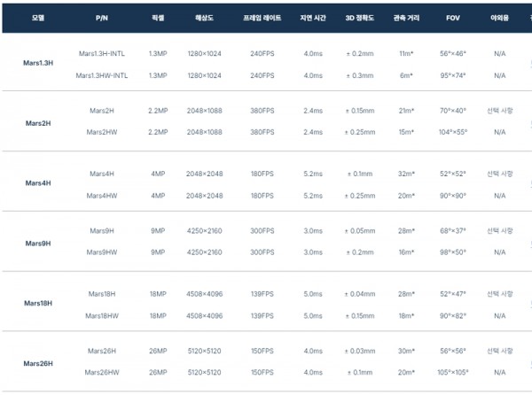Click the 야외용 column header
Image resolution: width=532 pixels, height=395 pixels.
point(499,18)
